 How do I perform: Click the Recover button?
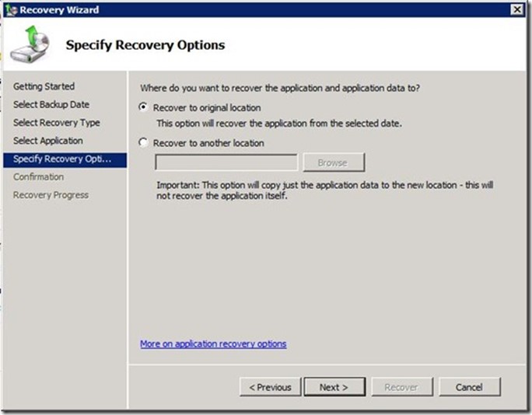(401, 387)
